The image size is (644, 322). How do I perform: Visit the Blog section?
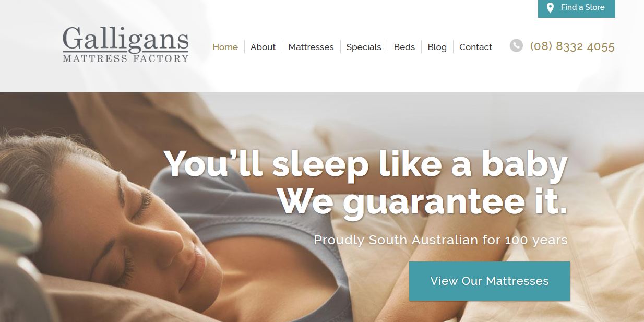(437, 47)
